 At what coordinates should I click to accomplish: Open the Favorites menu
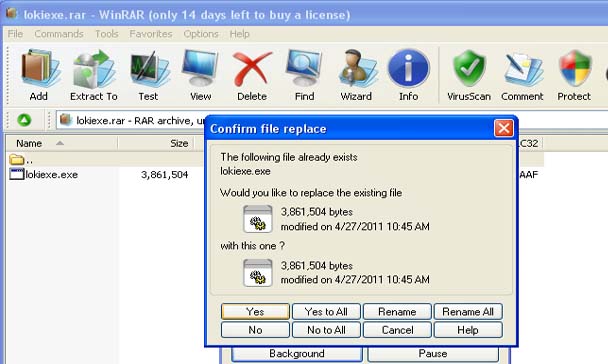coord(151,34)
